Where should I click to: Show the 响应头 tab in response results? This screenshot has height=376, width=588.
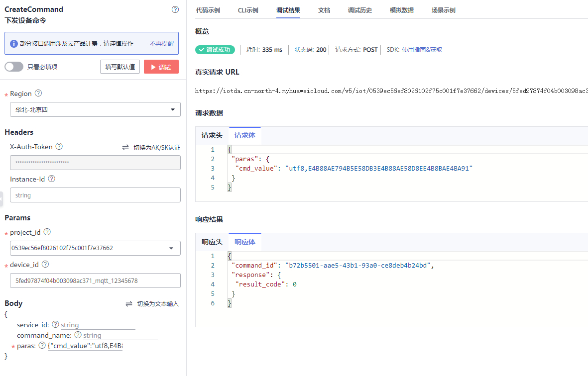pyautogui.click(x=212, y=242)
